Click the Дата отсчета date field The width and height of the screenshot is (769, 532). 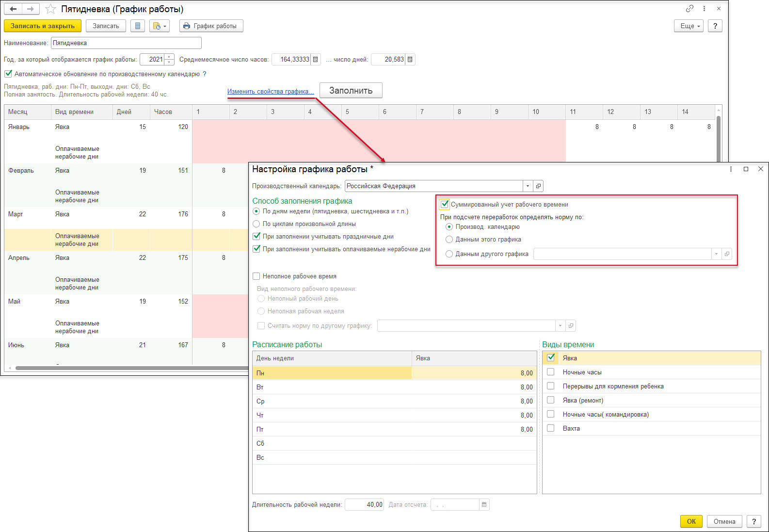click(x=455, y=505)
